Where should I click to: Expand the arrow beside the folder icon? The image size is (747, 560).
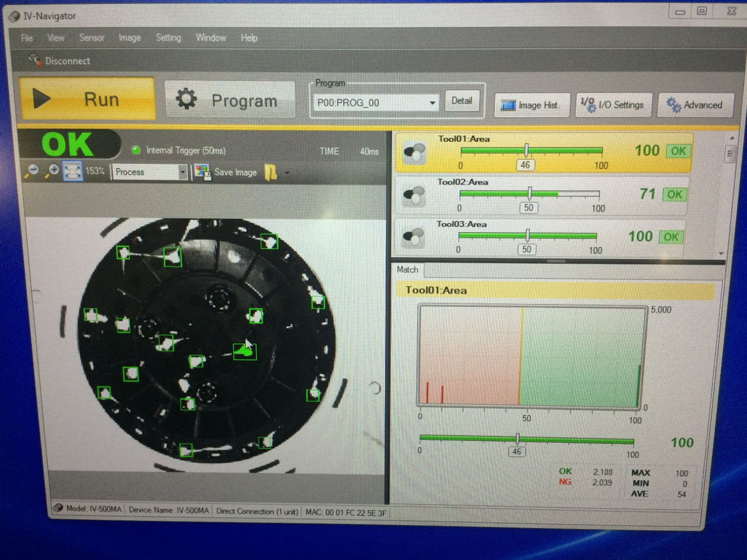[x=287, y=173]
